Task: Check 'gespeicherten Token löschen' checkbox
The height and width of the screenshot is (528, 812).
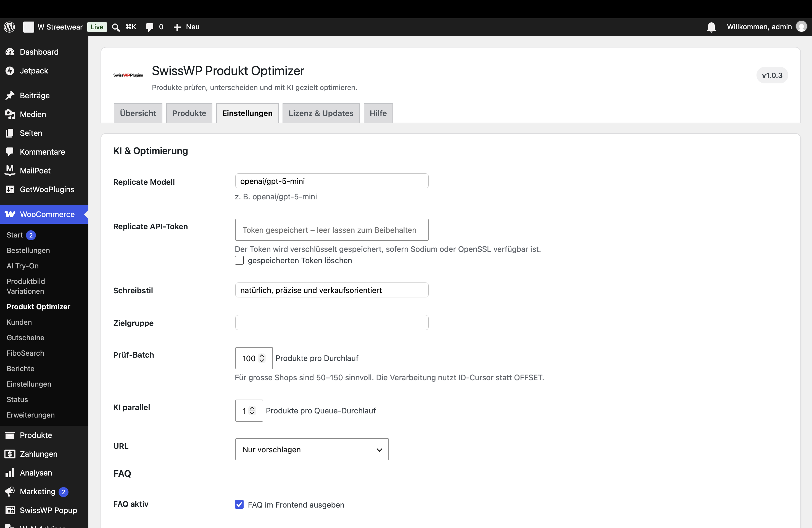Action: tap(239, 260)
